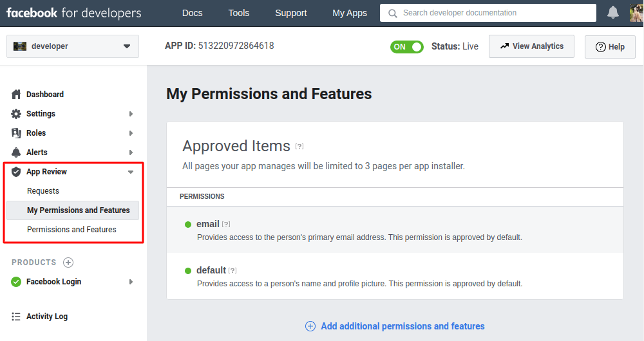Open the notifications bell icon

[x=613, y=13]
